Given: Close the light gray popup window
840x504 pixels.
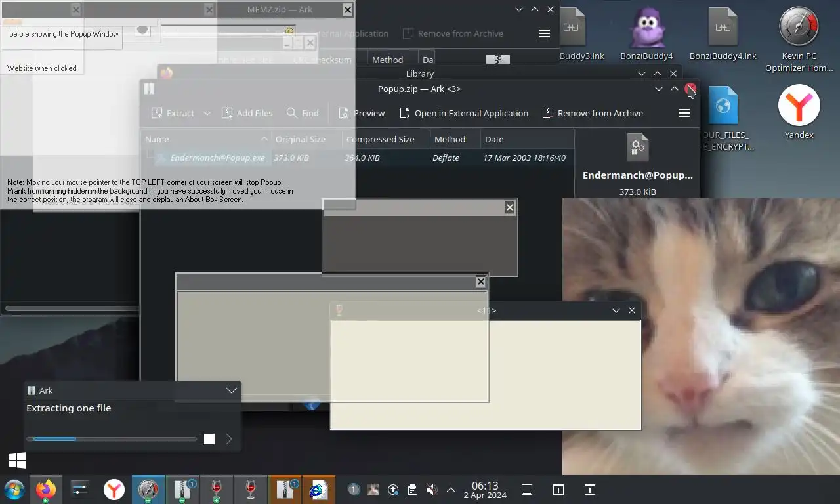Looking at the screenshot, I should click(480, 282).
